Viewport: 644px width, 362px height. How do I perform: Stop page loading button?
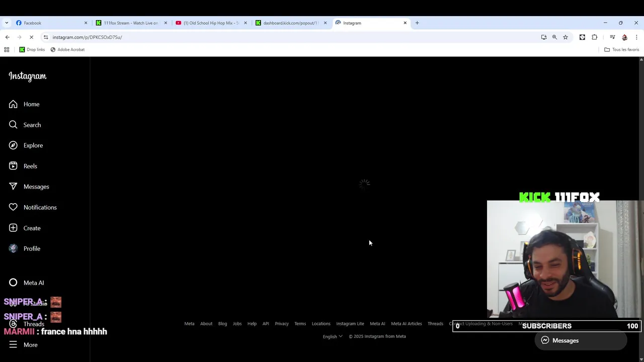[x=31, y=37]
